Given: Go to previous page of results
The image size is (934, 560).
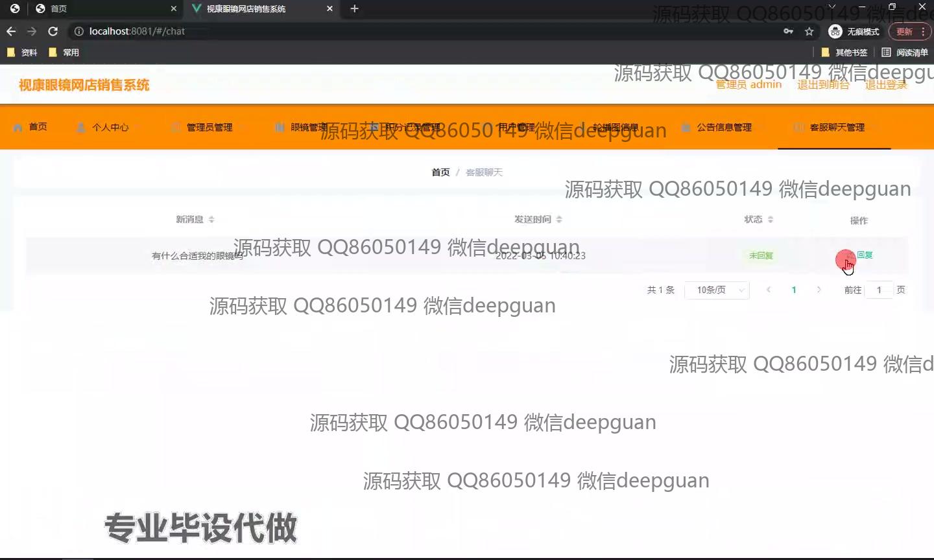Looking at the screenshot, I should pos(769,290).
